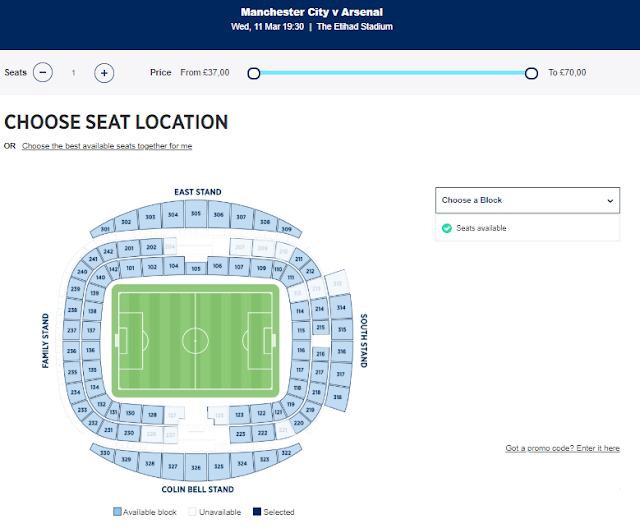
Task: Pick corner block 301
Action: click(x=106, y=230)
